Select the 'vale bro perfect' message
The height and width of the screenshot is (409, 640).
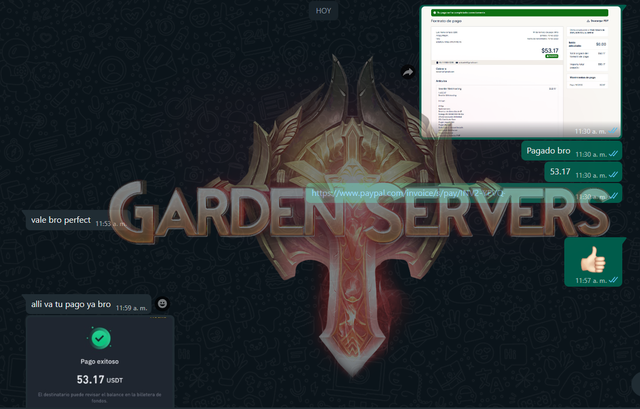tap(76, 220)
